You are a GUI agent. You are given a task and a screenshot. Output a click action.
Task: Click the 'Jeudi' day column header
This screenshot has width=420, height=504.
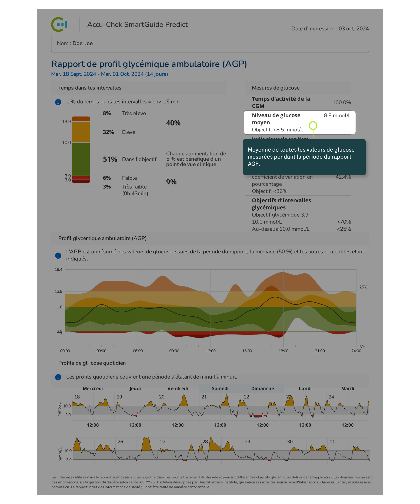point(135,389)
